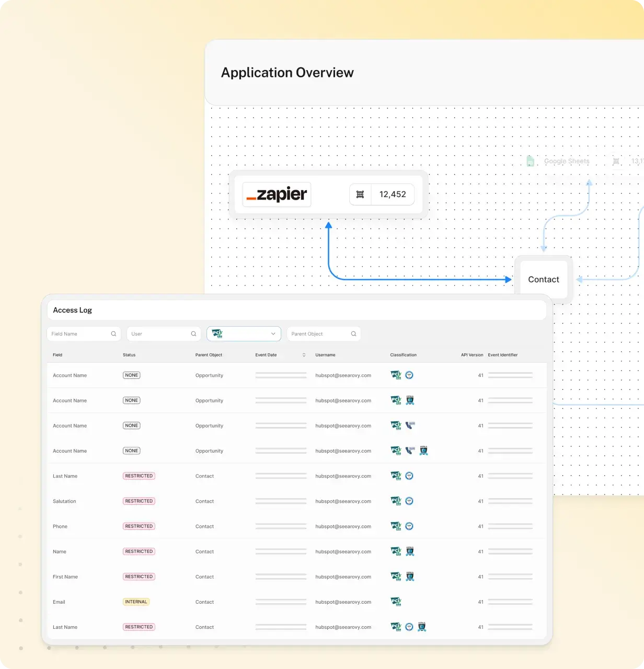Click the Access Log panel title
Image resolution: width=644 pixels, height=669 pixels.
[x=72, y=310]
